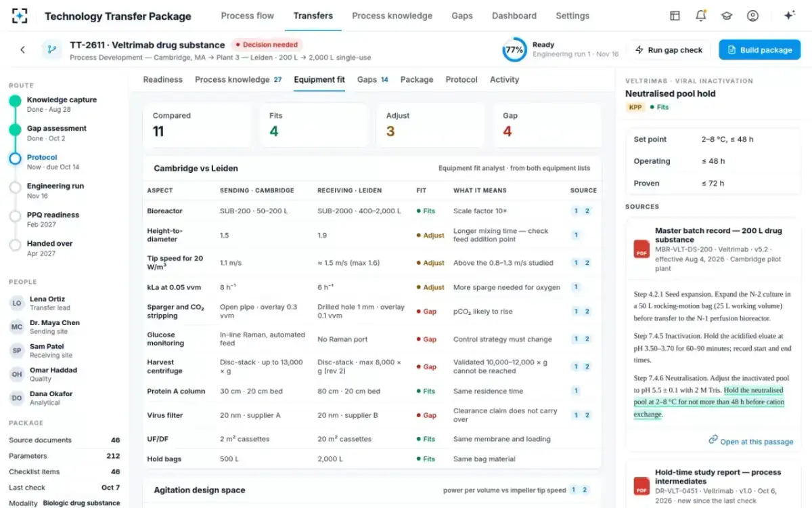Click the Checklist items row in Package
This screenshot has height=508, width=812.
pyautogui.click(x=64, y=471)
